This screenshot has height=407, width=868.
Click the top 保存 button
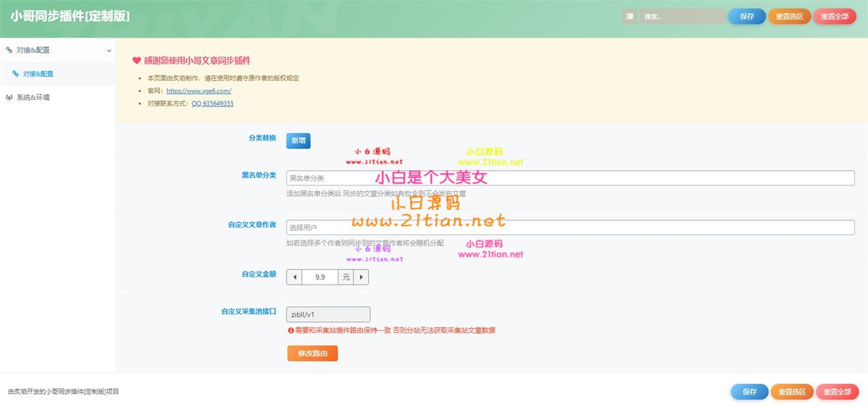(x=746, y=17)
